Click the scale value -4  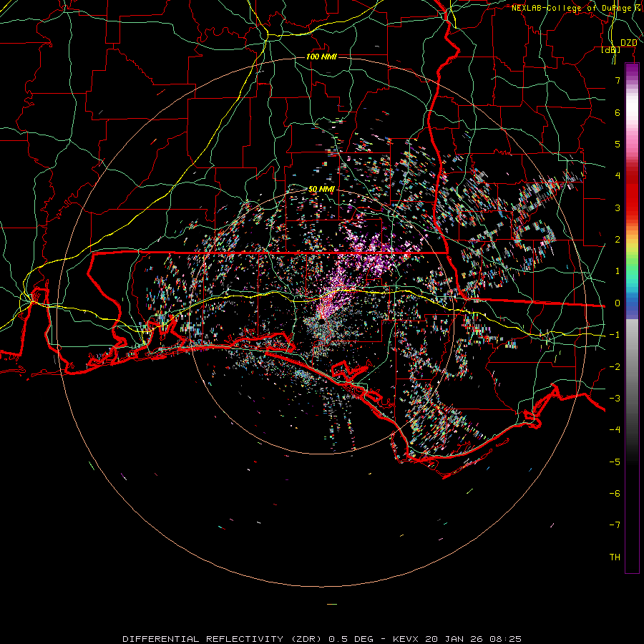[x=615, y=430]
